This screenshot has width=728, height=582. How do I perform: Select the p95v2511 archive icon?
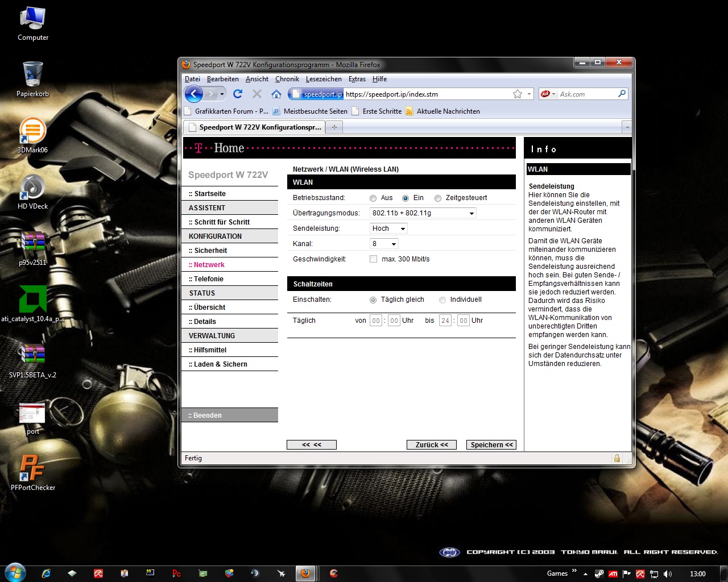click(x=33, y=248)
